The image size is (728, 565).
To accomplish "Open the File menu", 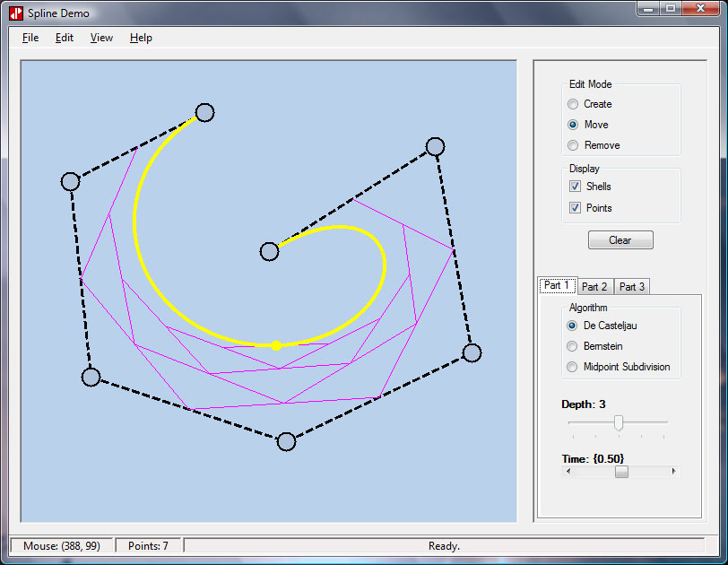I will (30, 38).
